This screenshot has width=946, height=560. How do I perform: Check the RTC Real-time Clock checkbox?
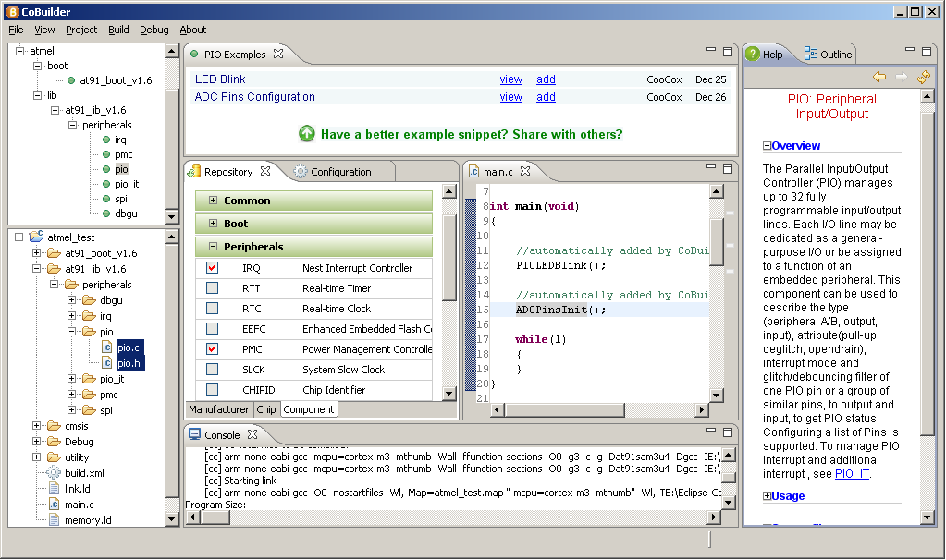pyautogui.click(x=212, y=308)
